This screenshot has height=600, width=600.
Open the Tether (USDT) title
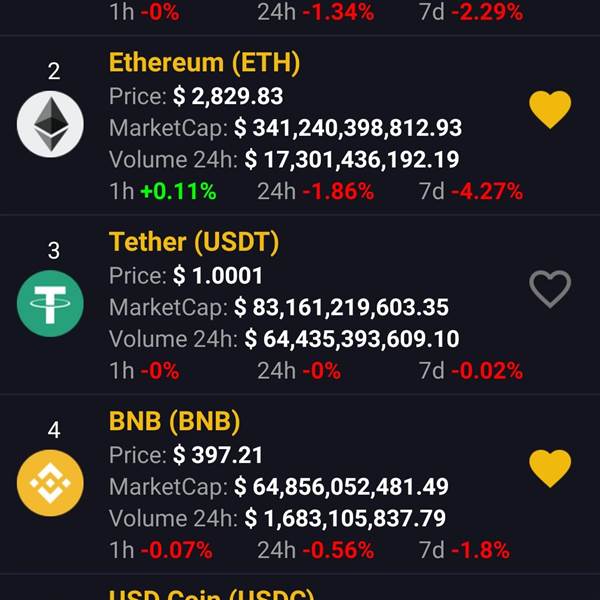[194, 242]
